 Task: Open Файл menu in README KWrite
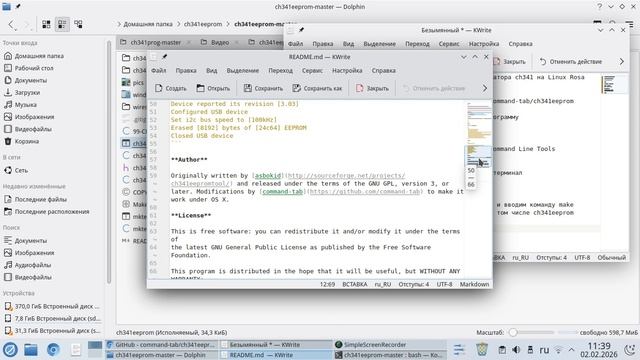click(x=158, y=71)
